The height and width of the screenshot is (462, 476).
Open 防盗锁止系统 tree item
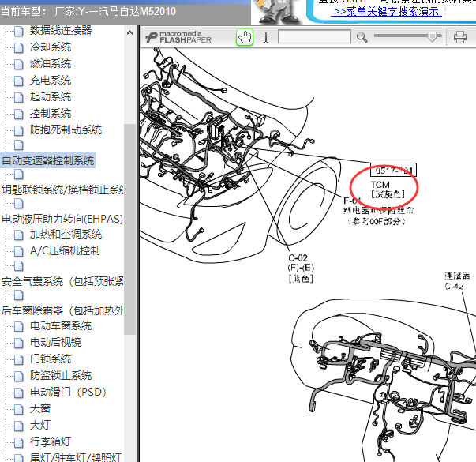[61, 375]
